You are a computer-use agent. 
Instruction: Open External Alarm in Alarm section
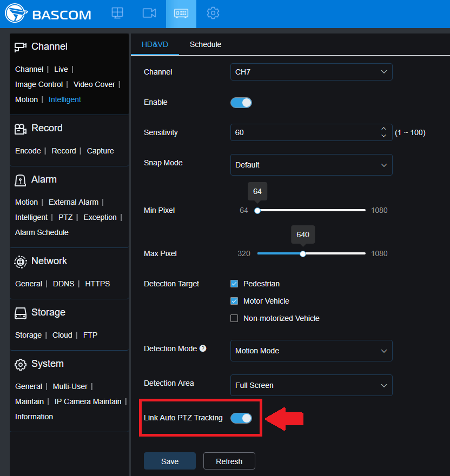click(74, 202)
